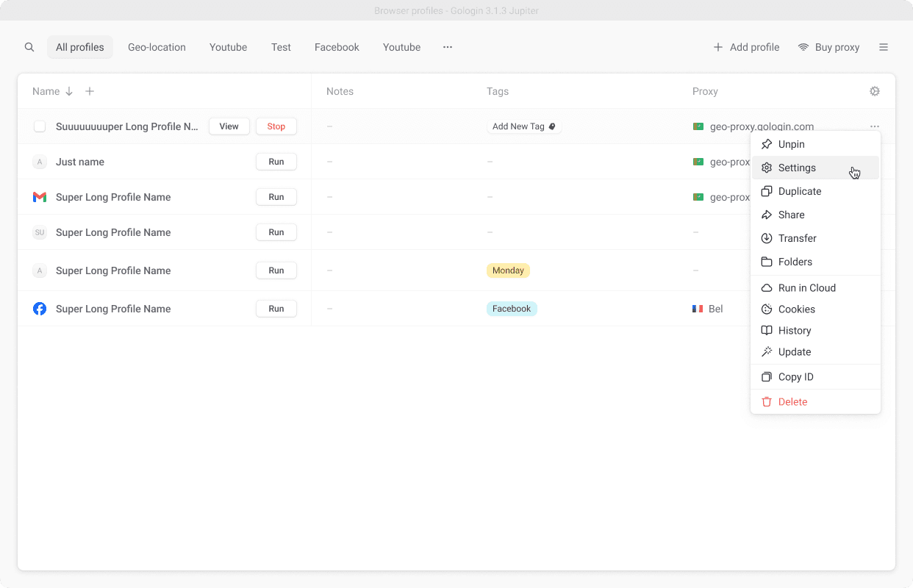Select Unpin menu entry
This screenshot has width=913, height=588.
coord(815,144)
